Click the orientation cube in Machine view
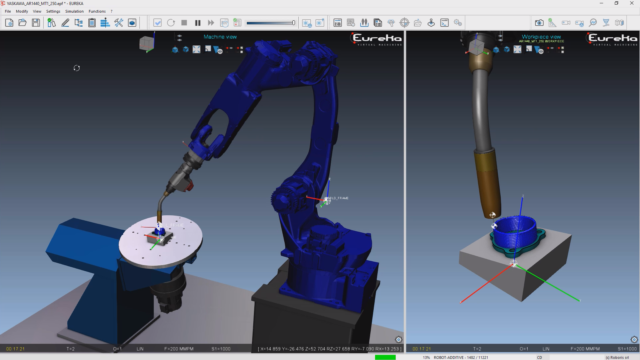 click(x=147, y=43)
